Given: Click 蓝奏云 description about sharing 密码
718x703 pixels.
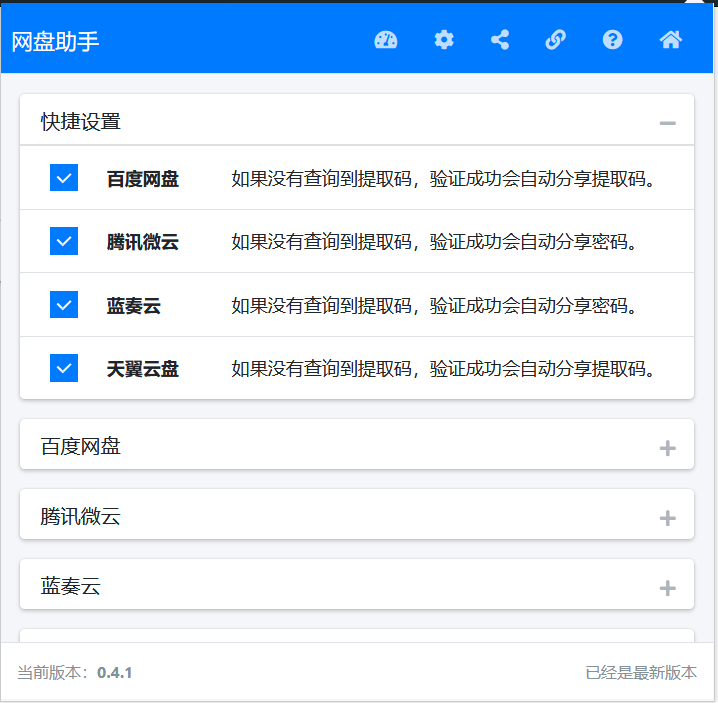Looking at the screenshot, I should (434, 305).
